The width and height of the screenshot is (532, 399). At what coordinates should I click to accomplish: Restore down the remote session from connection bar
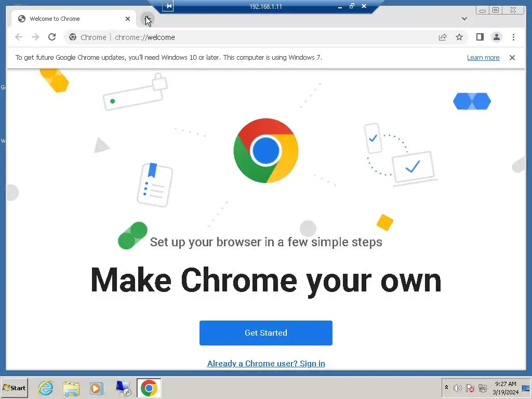coord(352,6)
